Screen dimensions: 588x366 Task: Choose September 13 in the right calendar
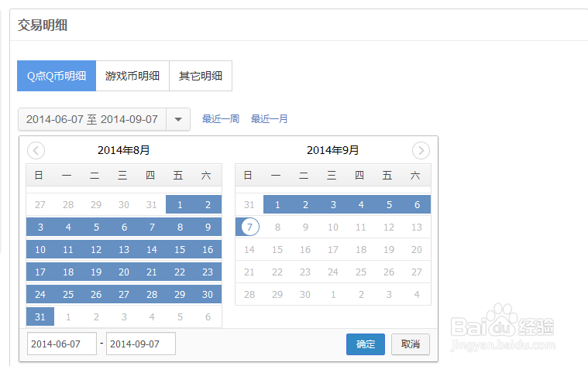[417, 227]
